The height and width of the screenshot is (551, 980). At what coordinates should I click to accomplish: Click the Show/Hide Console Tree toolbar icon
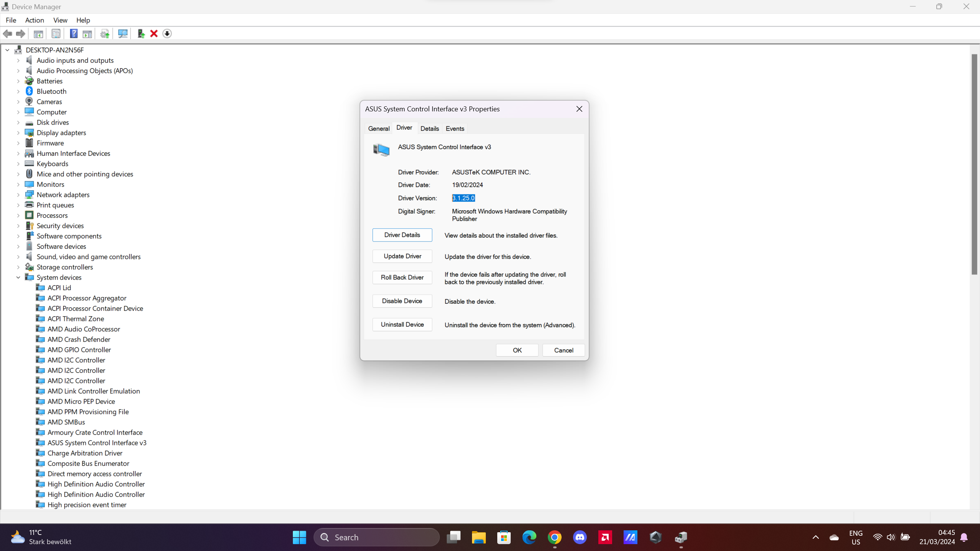coord(38,34)
